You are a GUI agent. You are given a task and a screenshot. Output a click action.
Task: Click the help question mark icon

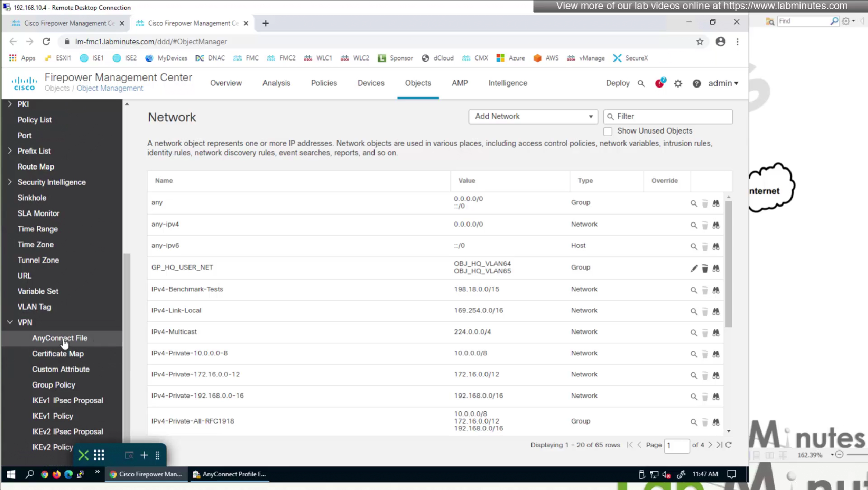[696, 83]
